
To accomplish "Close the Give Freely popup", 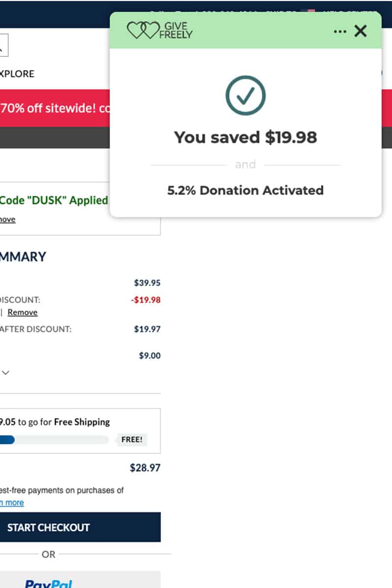I will [x=361, y=31].
